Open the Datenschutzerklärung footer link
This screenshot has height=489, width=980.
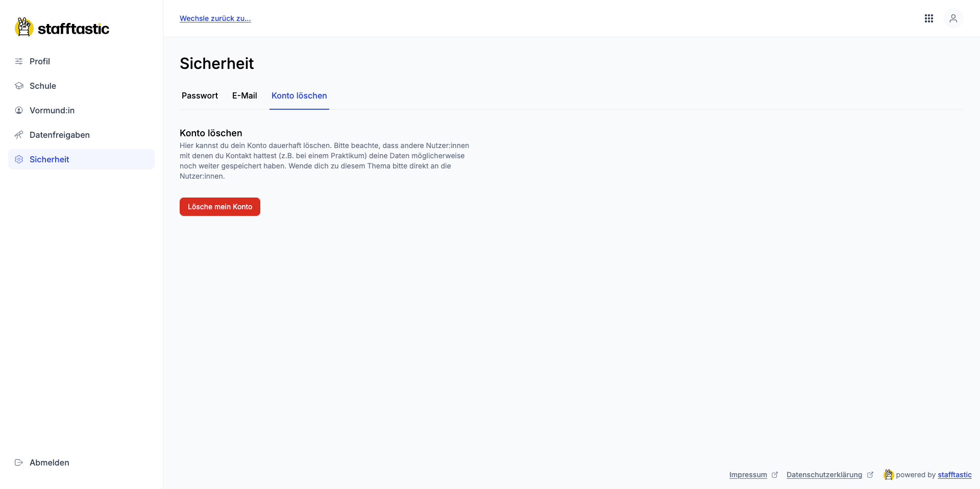tap(824, 475)
